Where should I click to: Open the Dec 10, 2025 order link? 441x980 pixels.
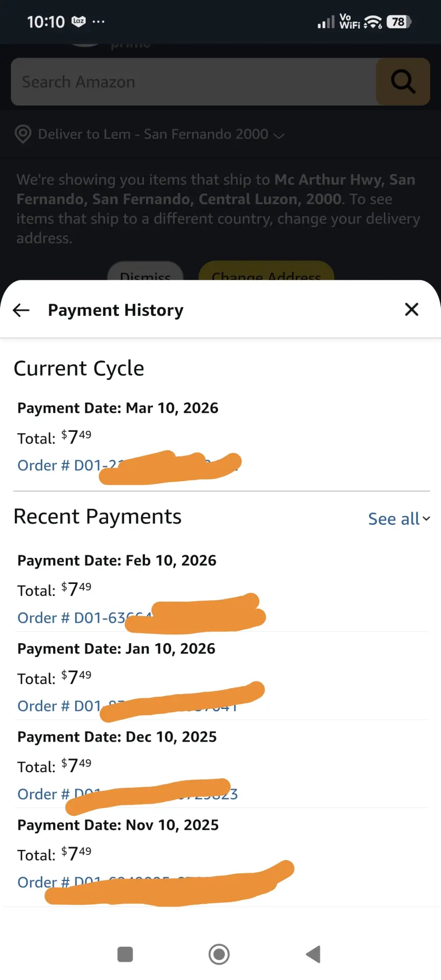click(128, 794)
